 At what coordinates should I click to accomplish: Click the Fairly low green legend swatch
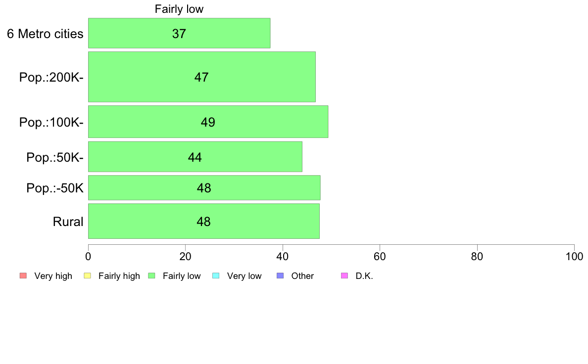(151, 275)
